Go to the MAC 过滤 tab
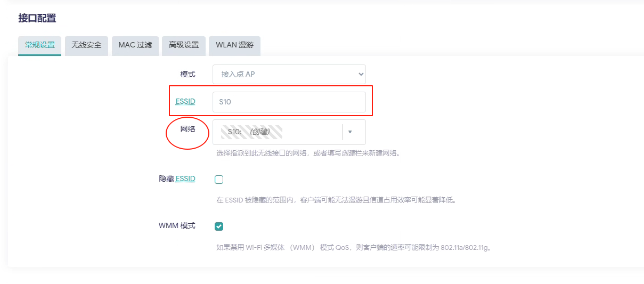This screenshot has height=284, width=644. click(x=135, y=45)
